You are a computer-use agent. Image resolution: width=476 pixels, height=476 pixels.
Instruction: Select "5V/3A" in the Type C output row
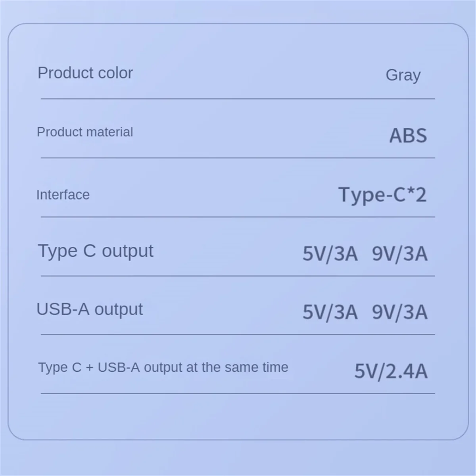click(330, 254)
